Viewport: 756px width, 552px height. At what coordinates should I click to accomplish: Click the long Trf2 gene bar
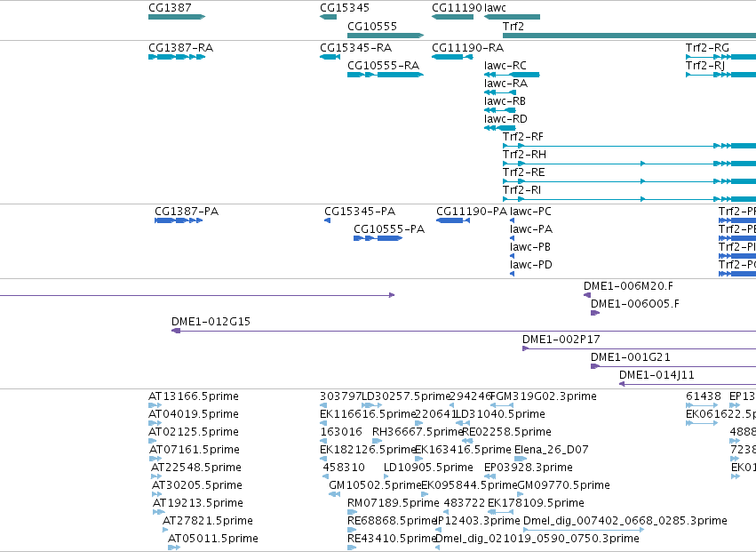click(x=629, y=36)
